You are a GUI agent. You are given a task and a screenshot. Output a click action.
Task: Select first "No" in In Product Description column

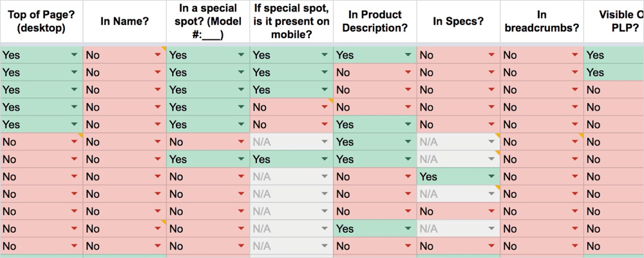click(x=367, y=73)
